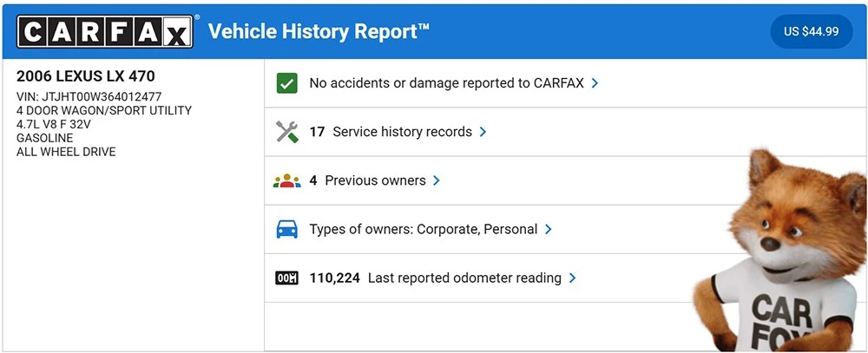Click the US $44.99 price button
This screenshot has width=868, height=353.
(x=811, y=31)
